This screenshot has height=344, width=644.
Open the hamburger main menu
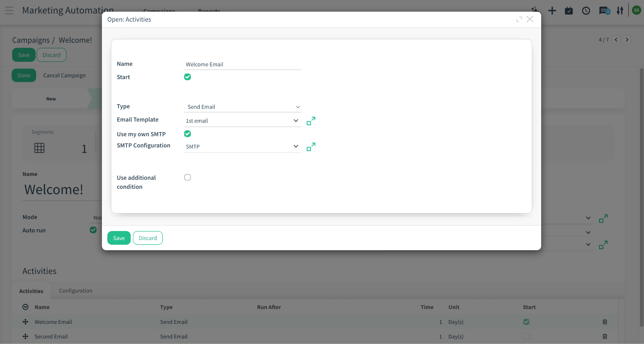click(x=9, y=10)
